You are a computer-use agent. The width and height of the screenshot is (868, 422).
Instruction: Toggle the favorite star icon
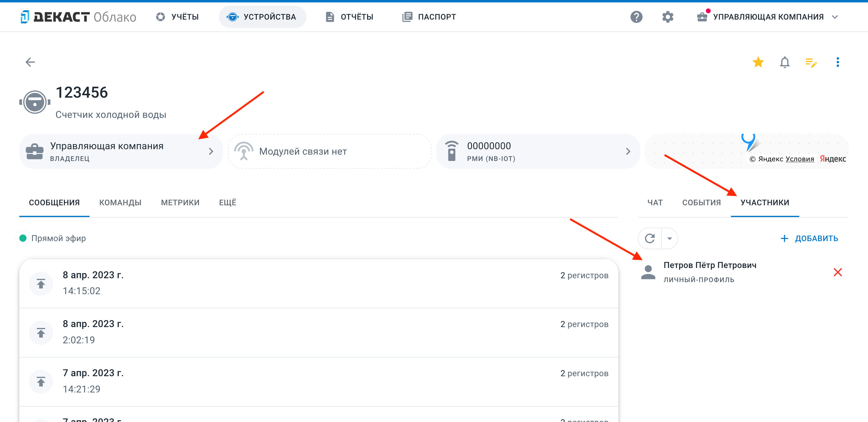[758, 62]
